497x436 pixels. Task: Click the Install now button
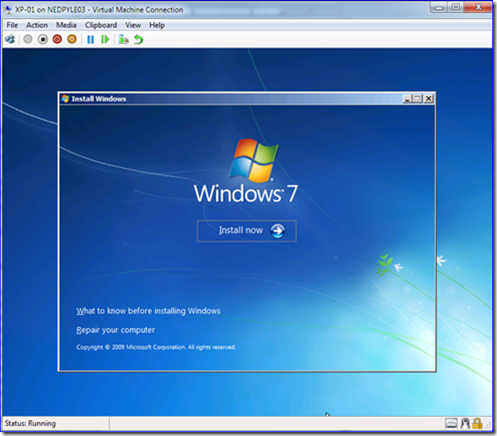pyautogui.click(x=247, y=231)
